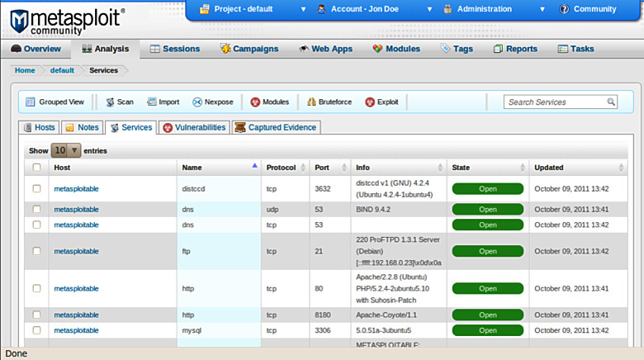Switch to Grouped View

(x=54, y=102)
